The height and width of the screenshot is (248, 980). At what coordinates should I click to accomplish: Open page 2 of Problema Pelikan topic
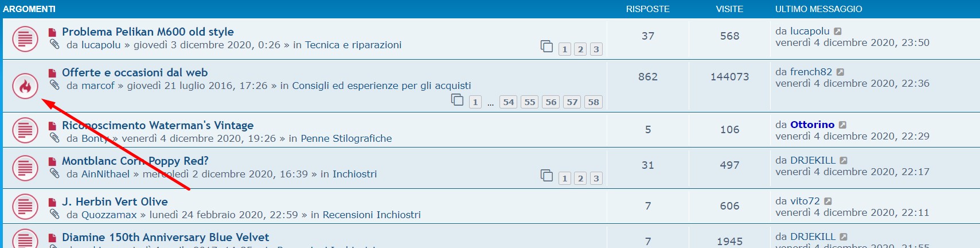click(x=580, y=49)
